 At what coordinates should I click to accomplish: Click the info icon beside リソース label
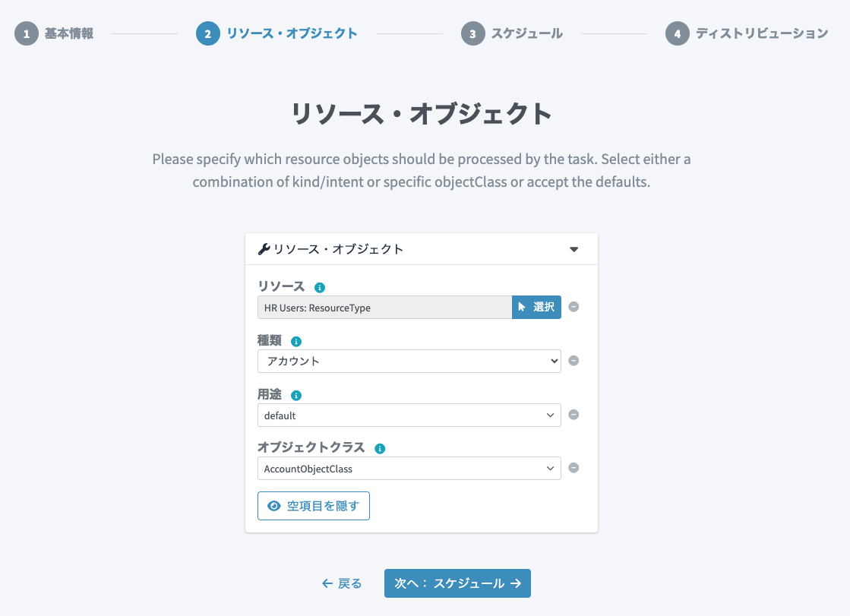(x=320, y=287)
